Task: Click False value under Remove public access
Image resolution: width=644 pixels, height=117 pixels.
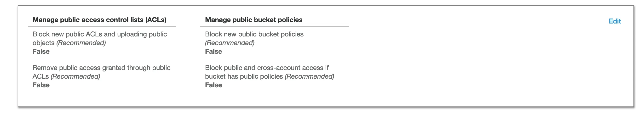Action: tap(41, 85)
